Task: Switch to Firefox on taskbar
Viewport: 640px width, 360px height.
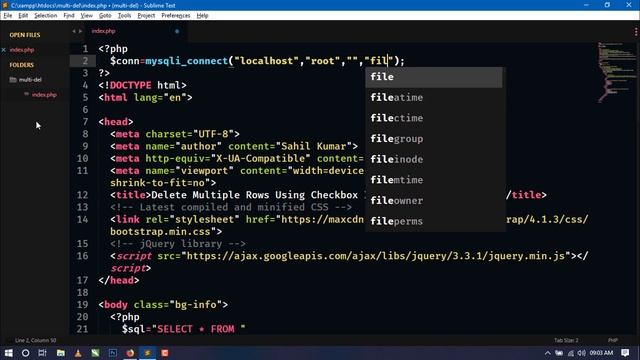Action: point(130,353)
